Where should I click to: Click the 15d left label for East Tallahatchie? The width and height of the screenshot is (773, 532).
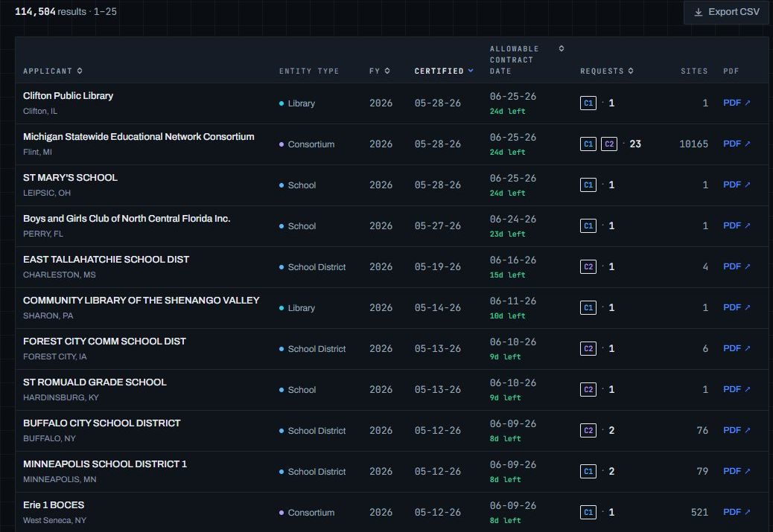[x=507, y=275]
